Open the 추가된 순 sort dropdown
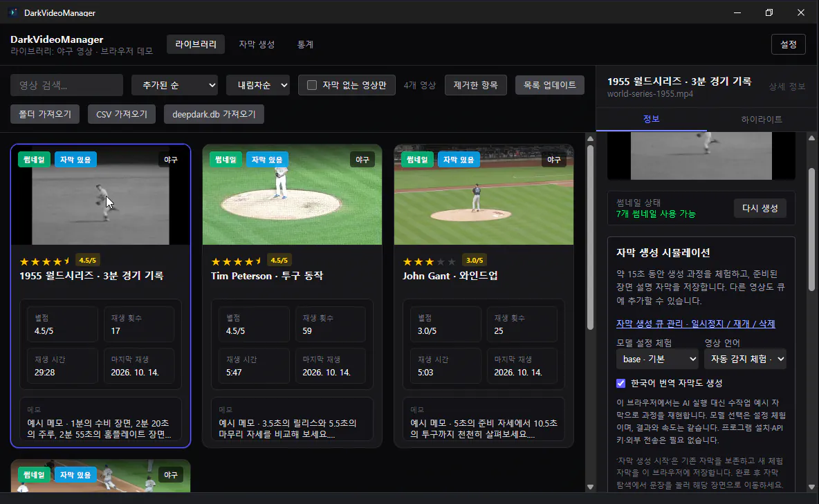The width and height of the screenshot is (819, 504). 174,85
